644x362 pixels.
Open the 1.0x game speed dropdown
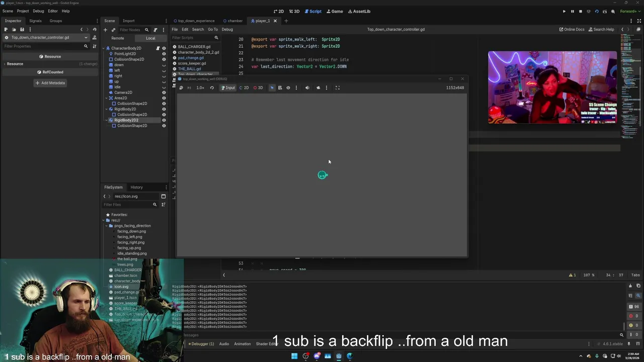[x=200, y=88]
